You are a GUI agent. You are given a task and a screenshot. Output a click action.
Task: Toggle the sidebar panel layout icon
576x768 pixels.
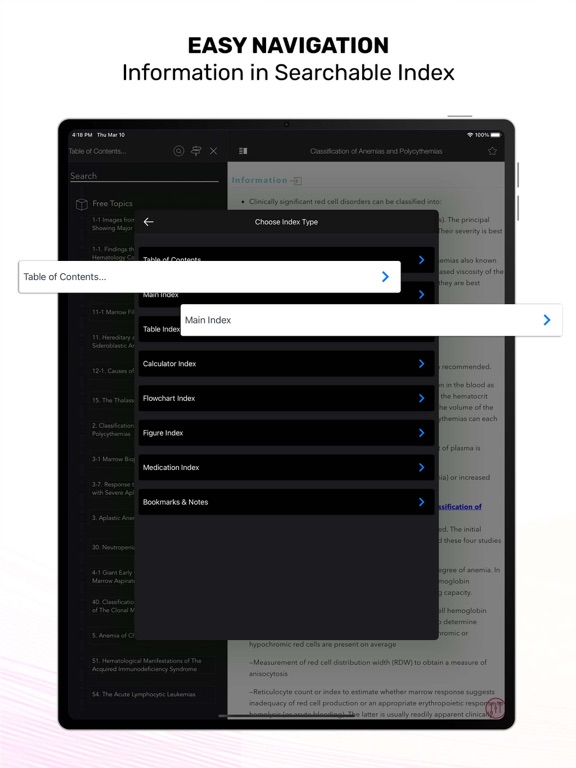pyautogui.click(x=243, y=151)
